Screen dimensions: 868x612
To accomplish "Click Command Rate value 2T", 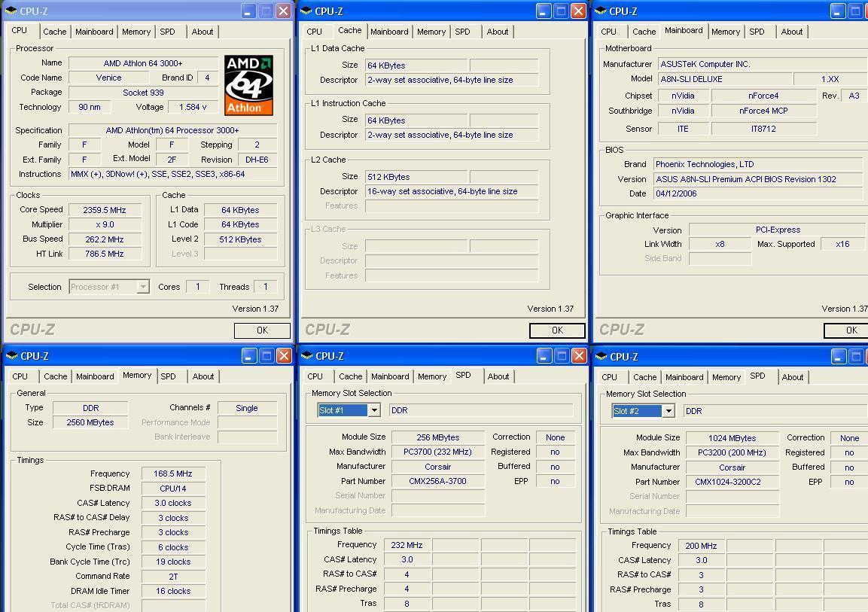I will click(172, 576).
